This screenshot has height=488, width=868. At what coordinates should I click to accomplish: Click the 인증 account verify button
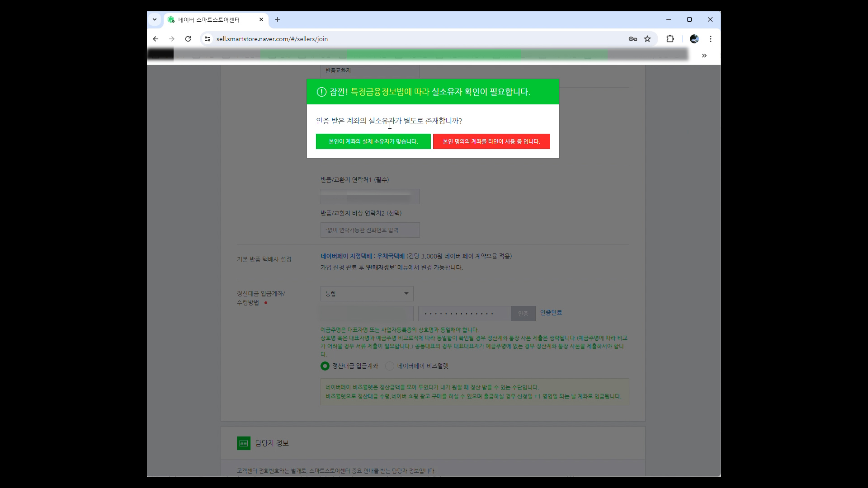tap(523, 314)
